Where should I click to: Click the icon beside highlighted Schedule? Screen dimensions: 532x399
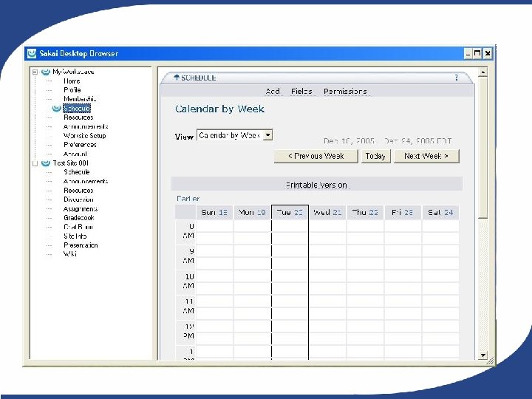coord(57,108)
